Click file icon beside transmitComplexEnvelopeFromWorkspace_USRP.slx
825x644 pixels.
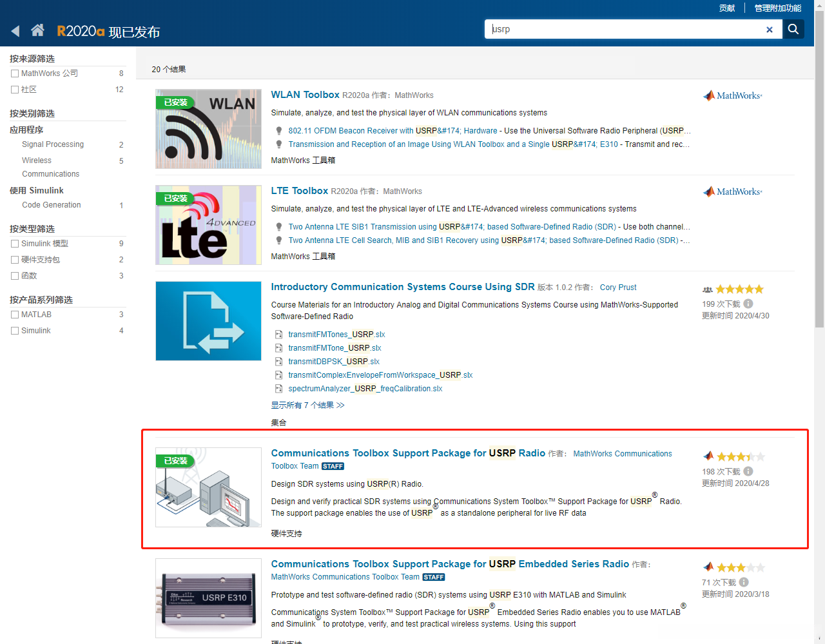point(279,375)
